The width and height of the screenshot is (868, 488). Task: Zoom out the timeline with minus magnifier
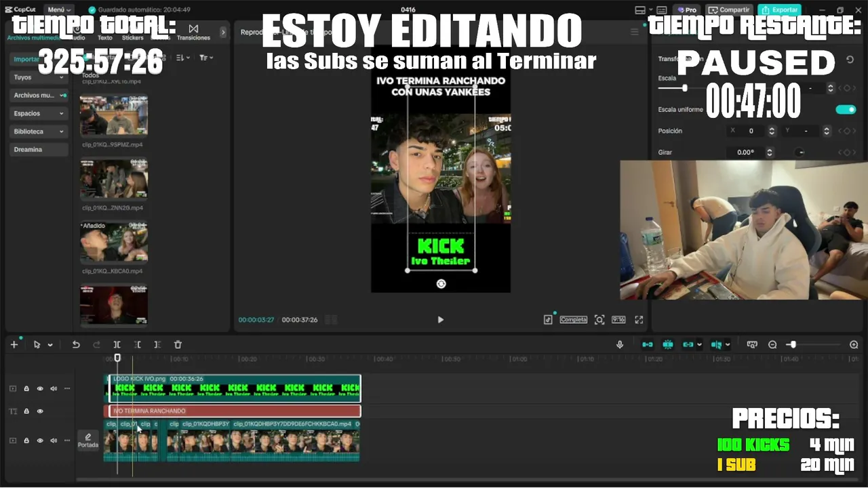(772, 344)
